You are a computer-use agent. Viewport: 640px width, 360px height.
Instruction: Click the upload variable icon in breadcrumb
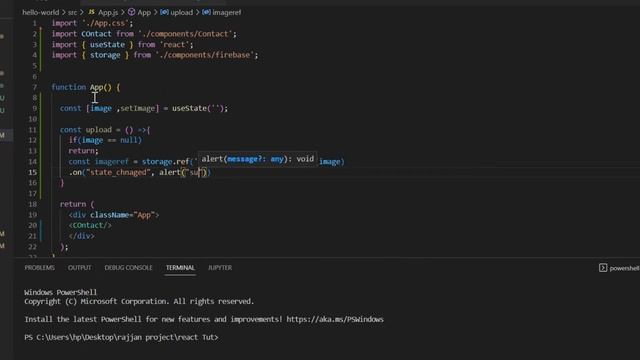coord(164,12)
